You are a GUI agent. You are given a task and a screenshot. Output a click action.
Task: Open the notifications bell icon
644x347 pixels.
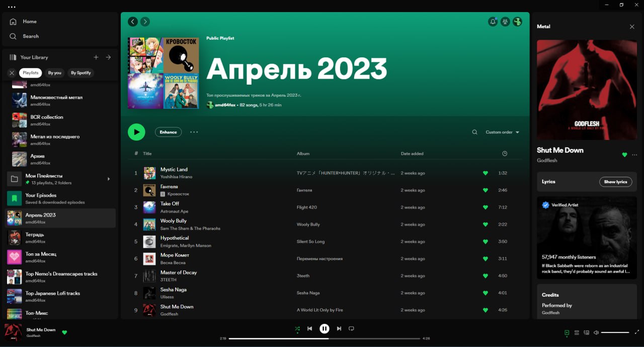pos(493,22)
